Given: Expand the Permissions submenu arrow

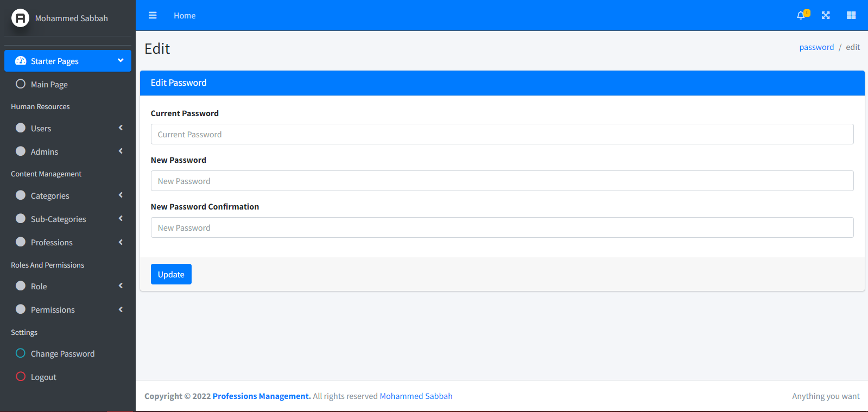Looking at the screenshot, I should pyautogui.click(x=121, y=309).
